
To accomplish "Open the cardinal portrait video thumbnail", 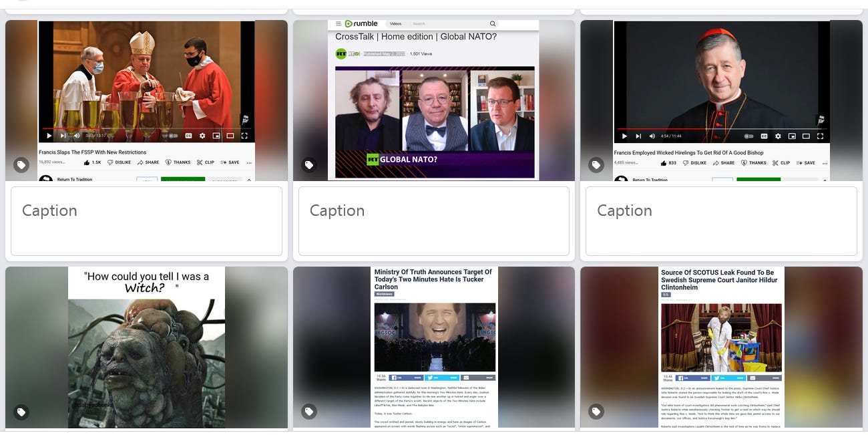I will [721, 100].
